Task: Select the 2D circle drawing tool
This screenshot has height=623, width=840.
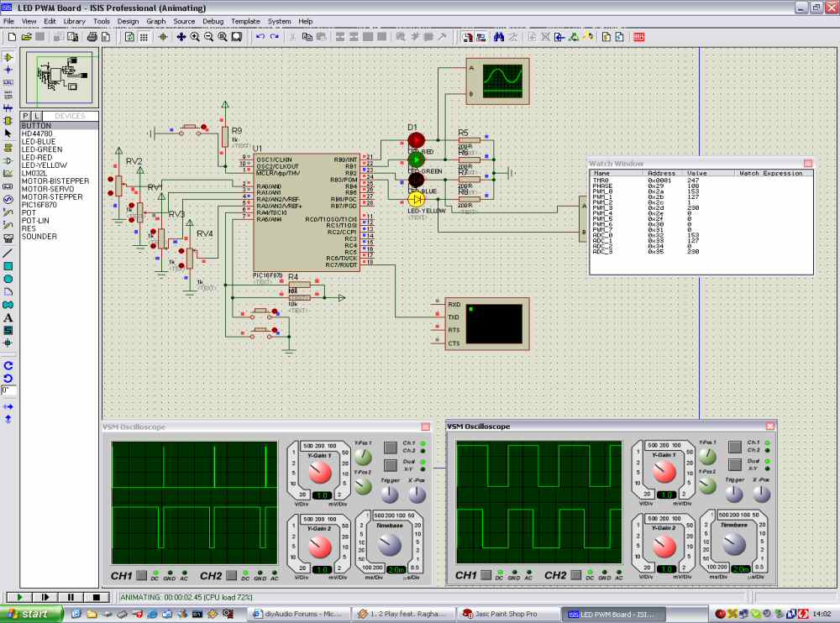Action: (8, 279)
